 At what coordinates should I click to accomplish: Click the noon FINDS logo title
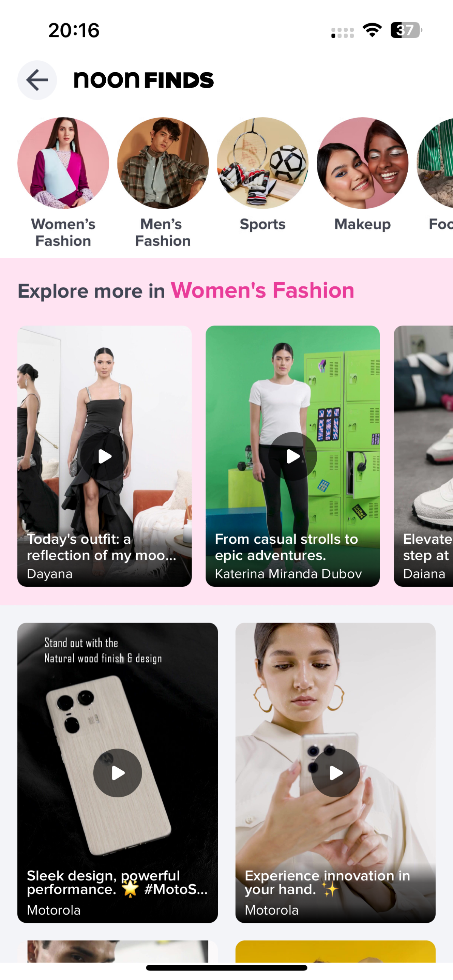[x=143, y=80]
